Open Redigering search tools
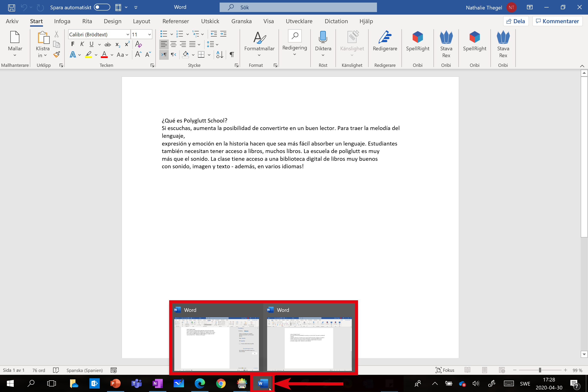 [x=295, y=43]
